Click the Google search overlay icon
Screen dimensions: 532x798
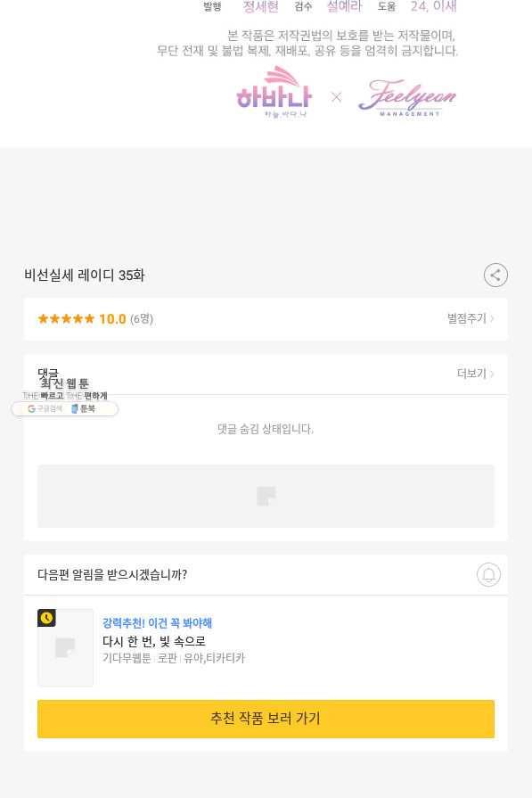[x=45, y=408]
